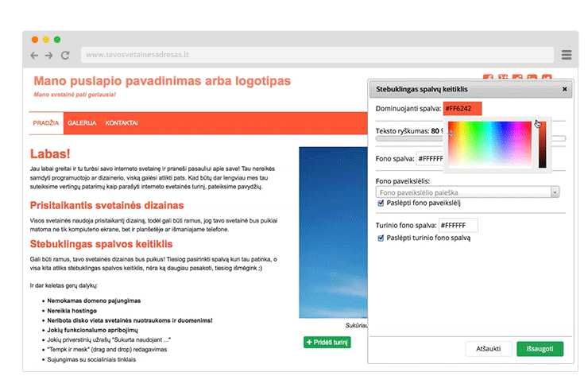Go back with the browser back arrow
The image size is (588, 376).
[x=34, y=56]
